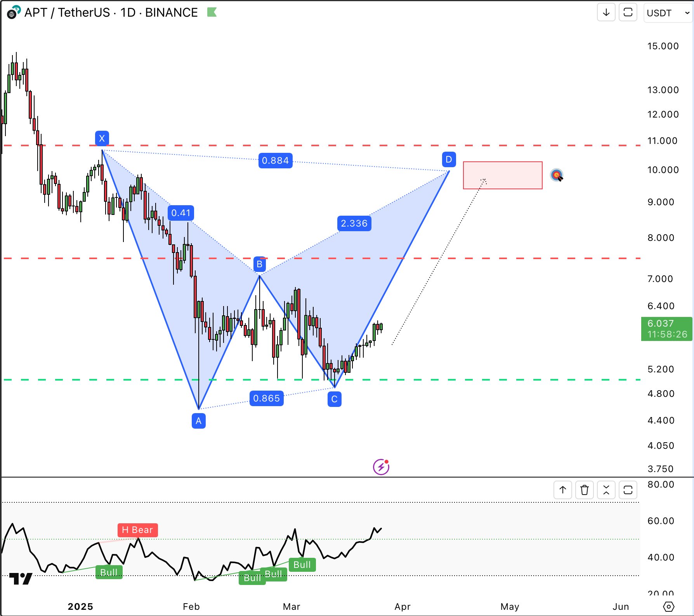Open the USDT currency dropdown
This screenshot has height=616, width=694.
(x=668, y=13)
